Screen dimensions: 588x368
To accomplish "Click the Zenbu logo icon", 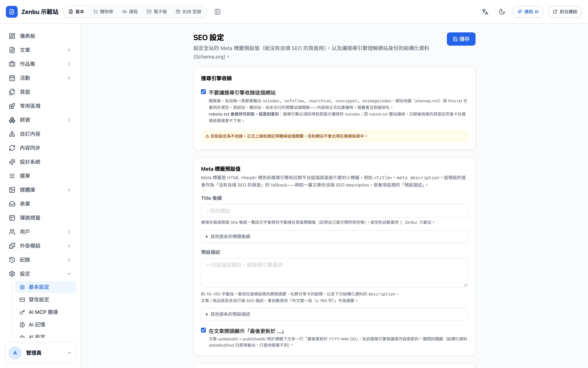I will (x=12, y=12).
